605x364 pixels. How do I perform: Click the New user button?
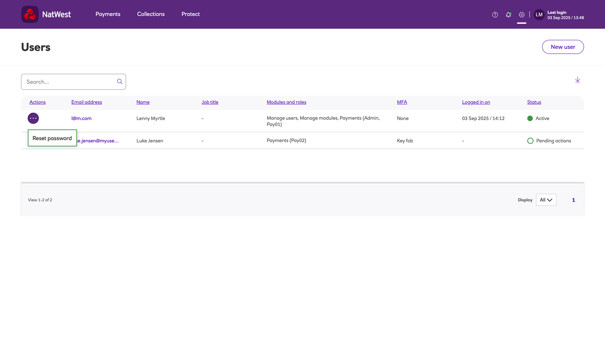click(563, 47)
